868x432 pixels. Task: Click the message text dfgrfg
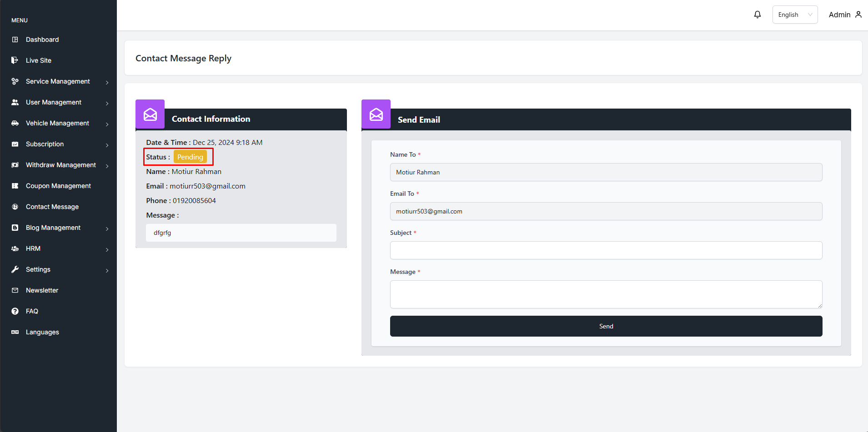pos(162,233)
